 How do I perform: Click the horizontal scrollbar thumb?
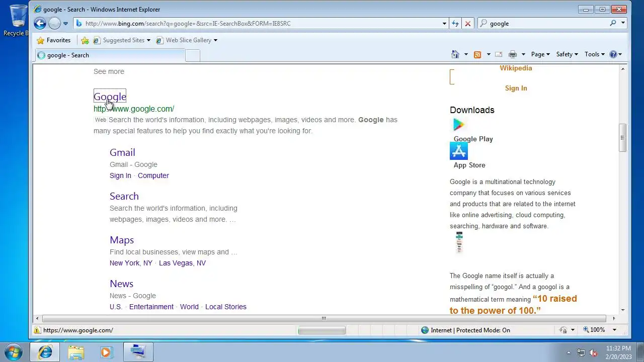324,318
